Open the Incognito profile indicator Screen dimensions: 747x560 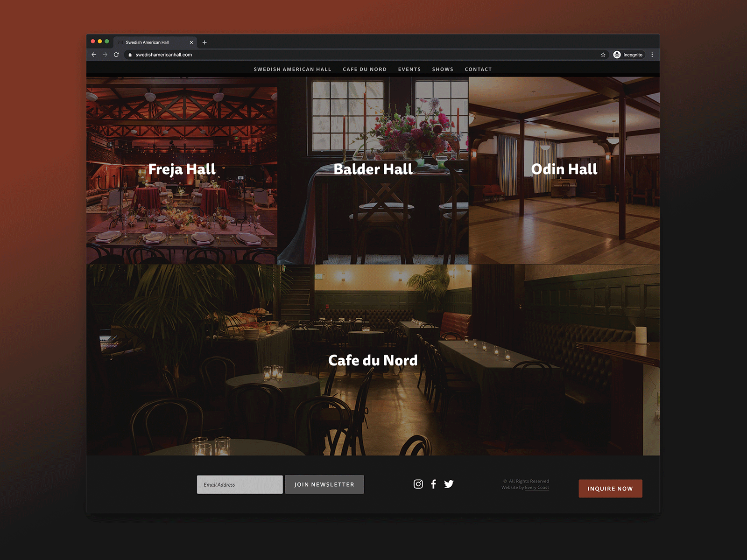[628, 55]
